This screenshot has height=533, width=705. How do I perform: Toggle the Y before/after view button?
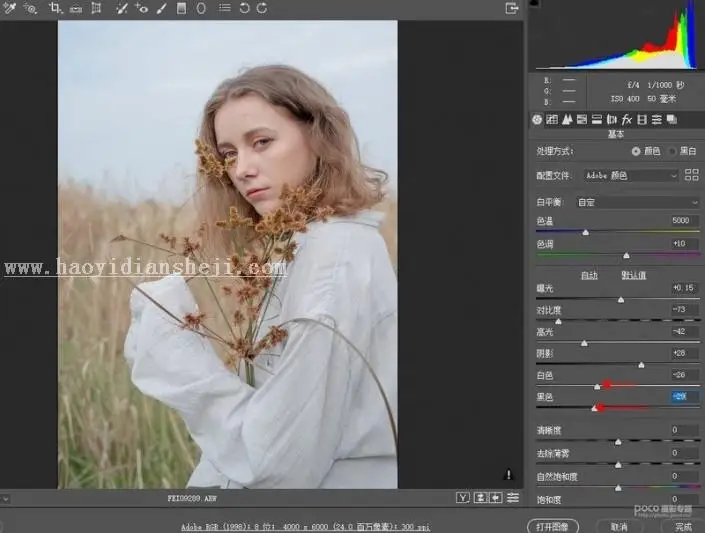pyautogui.click(x=463, y=497)
